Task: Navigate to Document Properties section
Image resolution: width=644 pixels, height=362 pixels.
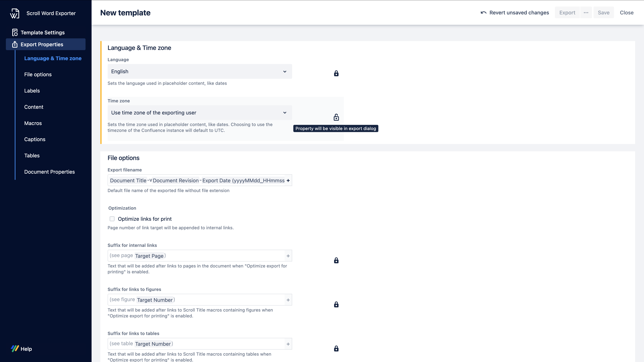Action: (x=49, y=172)
